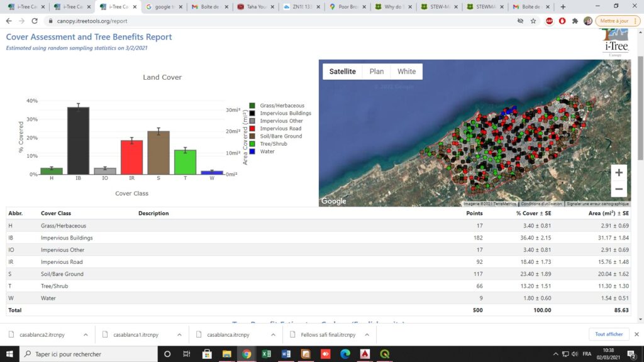Screen dimensions: 644x362
Task: Open the QGIS taskbar icon
Action: 384,354
